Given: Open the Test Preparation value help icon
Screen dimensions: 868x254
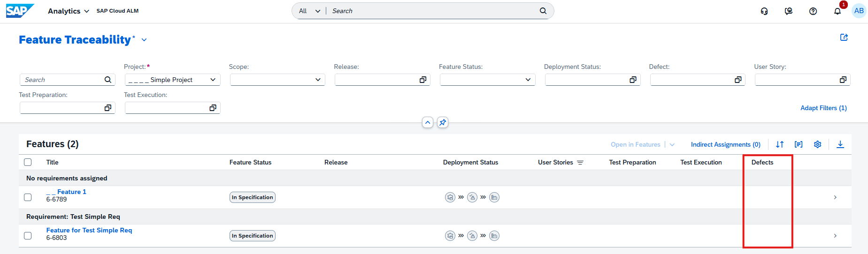Looking at the screenshot, I should point(108,108).
